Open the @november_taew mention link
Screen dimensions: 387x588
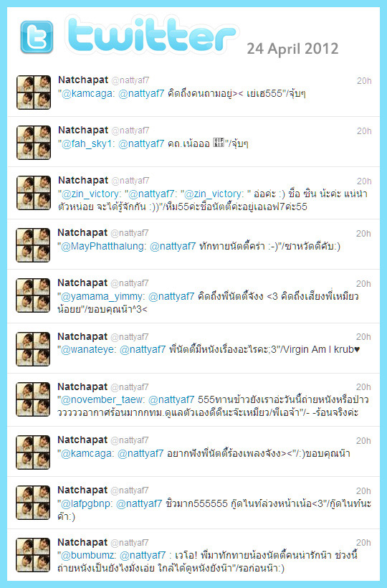pyautogui.click(x=102, y=400)
